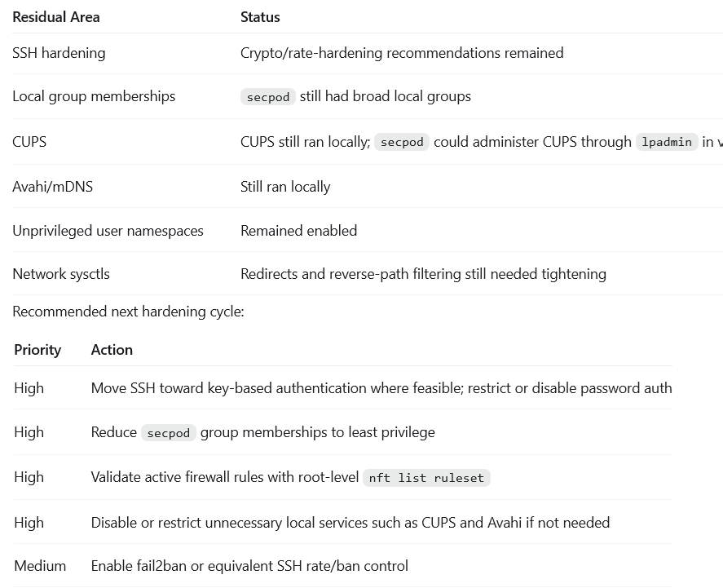Viewport: 723px width, 588px height.
Task: Click the Action column header
Action: pos(112,350)
